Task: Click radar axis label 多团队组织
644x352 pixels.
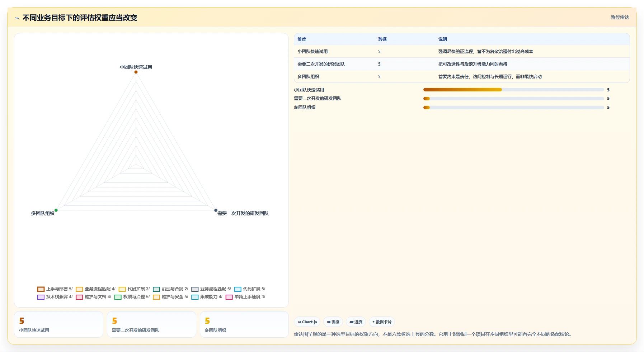Action: (43, 213)
